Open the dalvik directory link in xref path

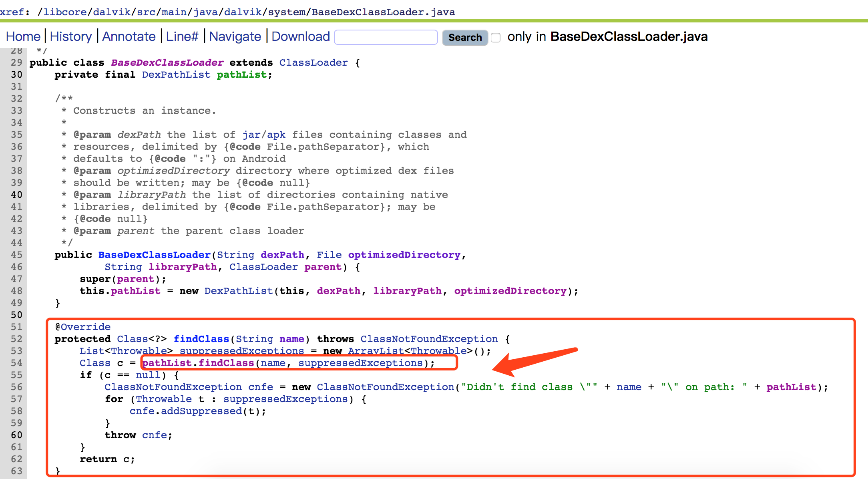click(112, 12)
